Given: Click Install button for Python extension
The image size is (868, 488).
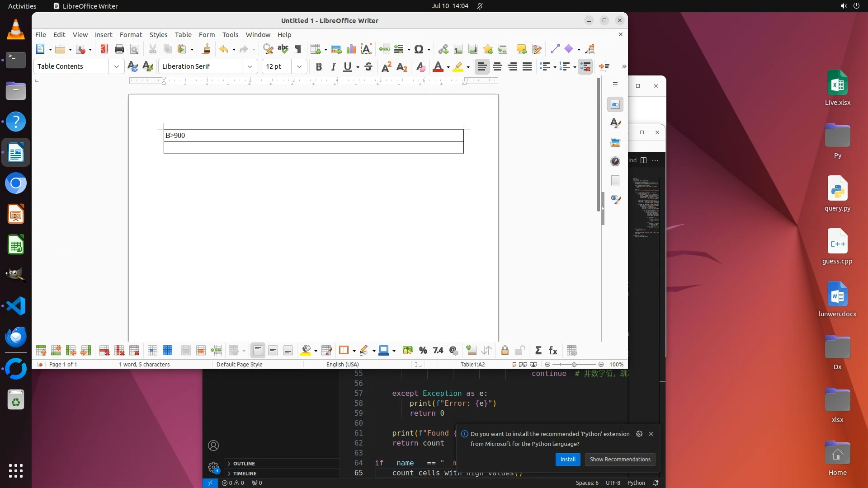Looking at the screenshot, I should pos(568,460).
